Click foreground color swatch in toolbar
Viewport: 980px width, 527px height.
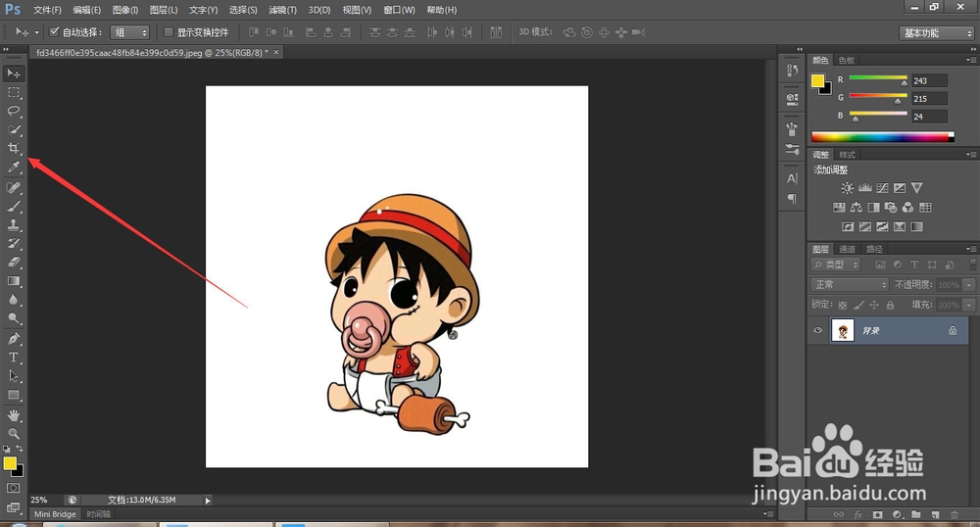point(10,463)
